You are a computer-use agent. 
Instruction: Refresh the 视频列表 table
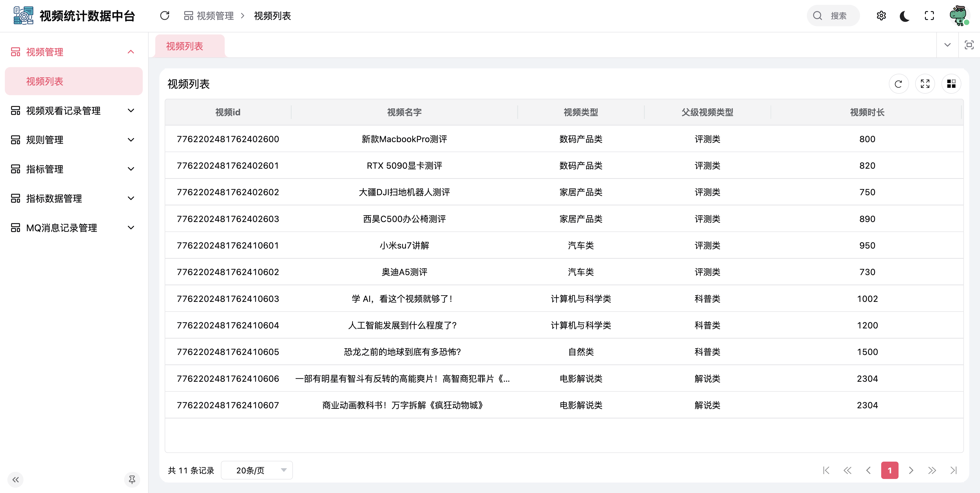(x=898, y=84)
